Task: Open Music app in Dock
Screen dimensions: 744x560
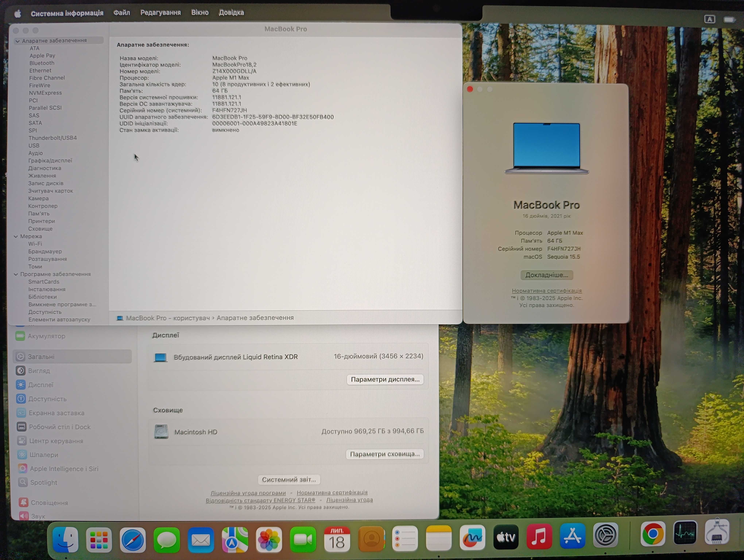Action: (x=539, y=536)
